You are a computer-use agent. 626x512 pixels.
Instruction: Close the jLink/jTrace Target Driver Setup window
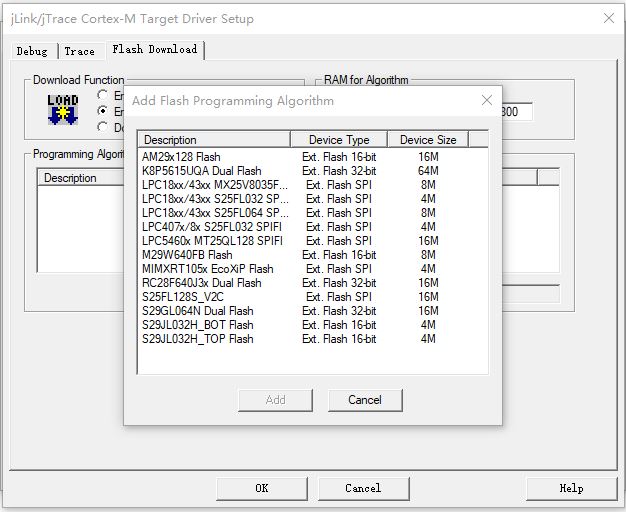point(609,18)
